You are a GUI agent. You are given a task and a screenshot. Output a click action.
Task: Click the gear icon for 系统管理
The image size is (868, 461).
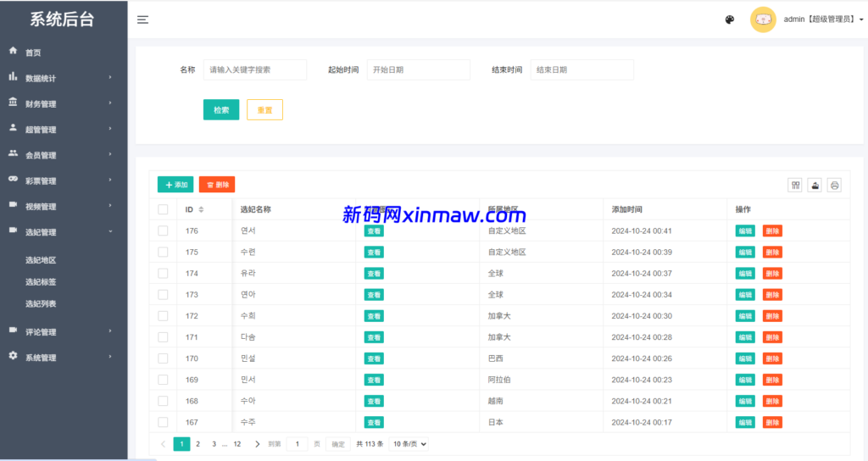[x=13, y=355]
